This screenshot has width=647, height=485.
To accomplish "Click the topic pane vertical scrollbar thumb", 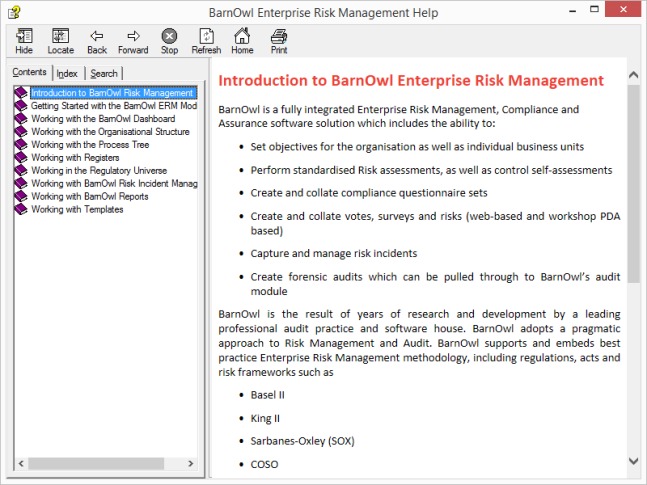I will coord(633,184).
